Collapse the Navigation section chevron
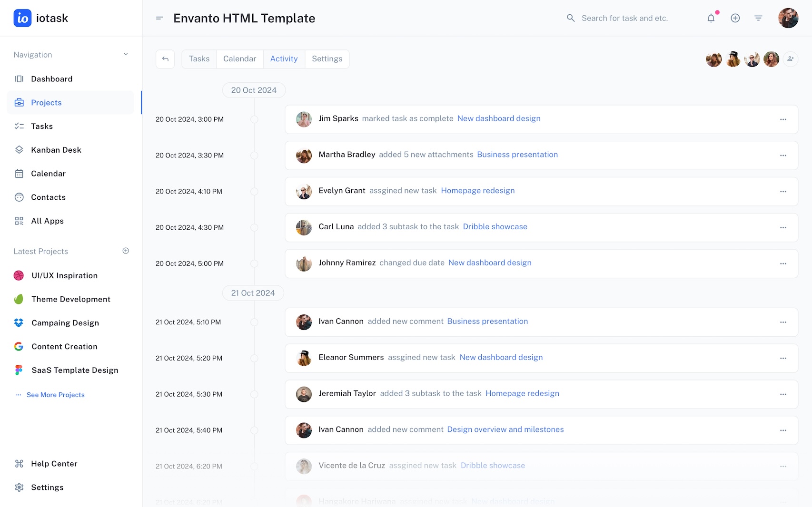The width and height of the screenshot is (812, 507). pos(126,54)
